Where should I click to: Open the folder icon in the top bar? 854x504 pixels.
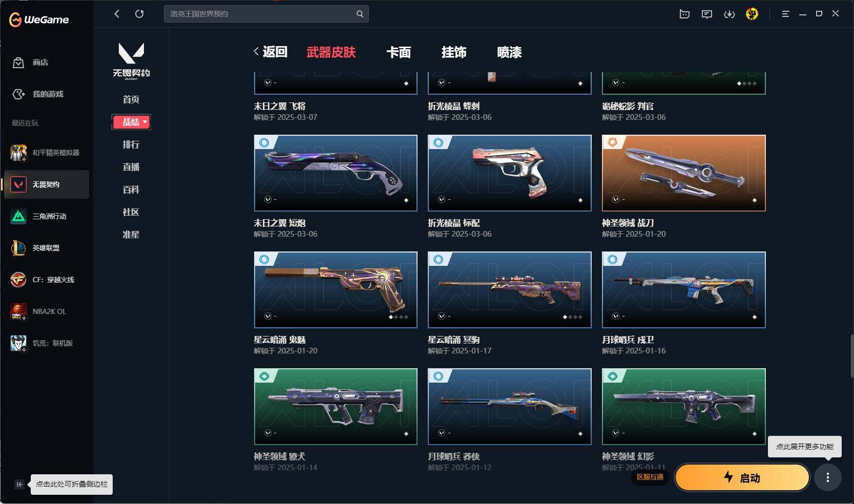point(684,14)
